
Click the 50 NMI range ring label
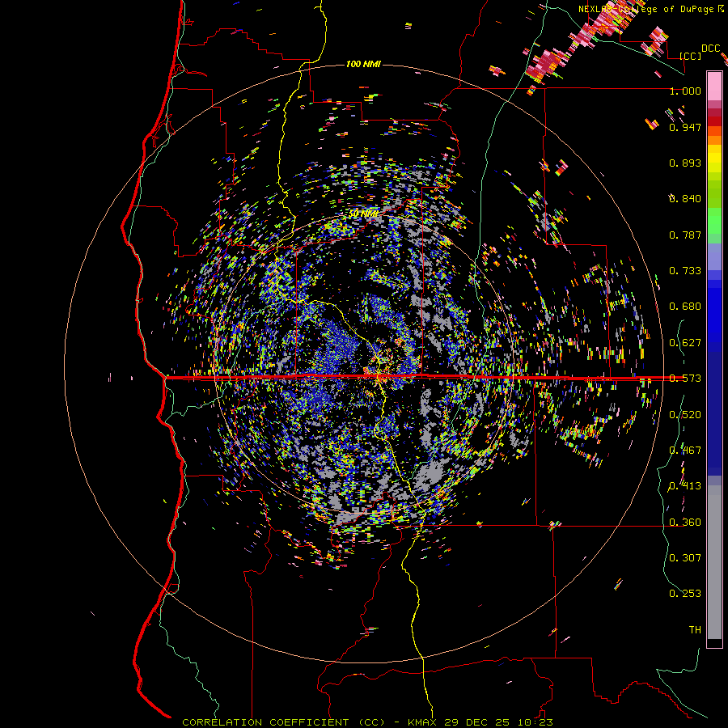pyautogui.click(x=363, y=214)
